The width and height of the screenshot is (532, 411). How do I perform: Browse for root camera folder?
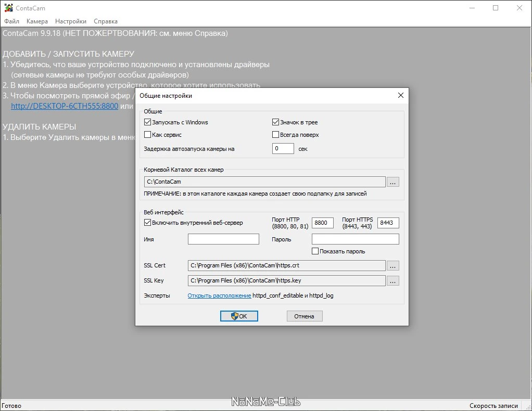[x=392, y=182]
